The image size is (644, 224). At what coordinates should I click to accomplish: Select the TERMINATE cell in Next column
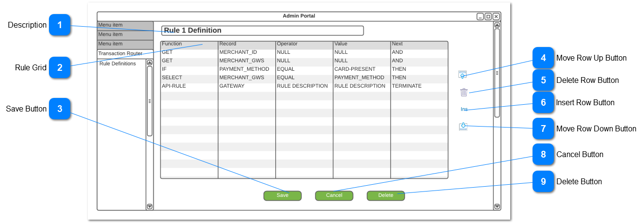point(407,86)
